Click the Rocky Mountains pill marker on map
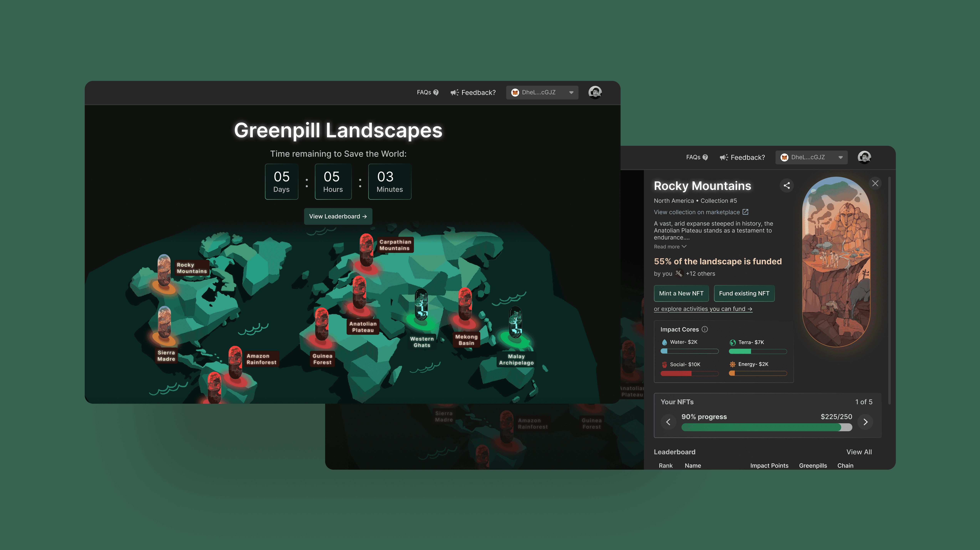The image size is (980, 550). 164,270
